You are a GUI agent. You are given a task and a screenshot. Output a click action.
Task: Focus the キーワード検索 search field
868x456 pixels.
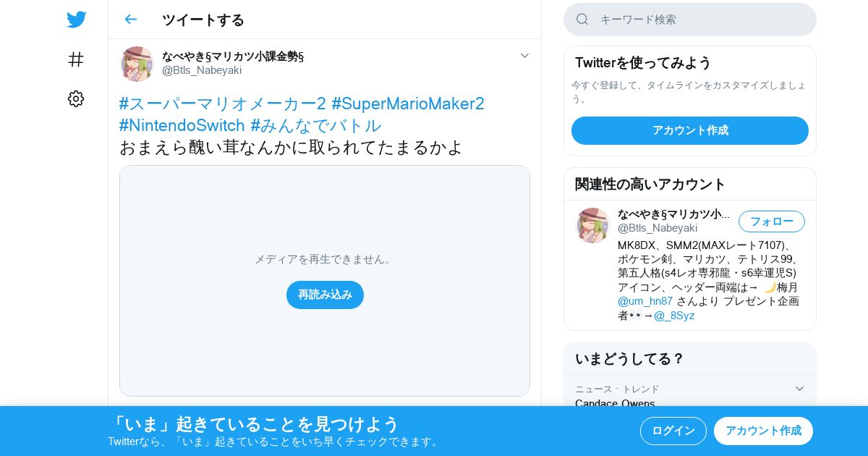pyautogui.click(x=690, y=20)
